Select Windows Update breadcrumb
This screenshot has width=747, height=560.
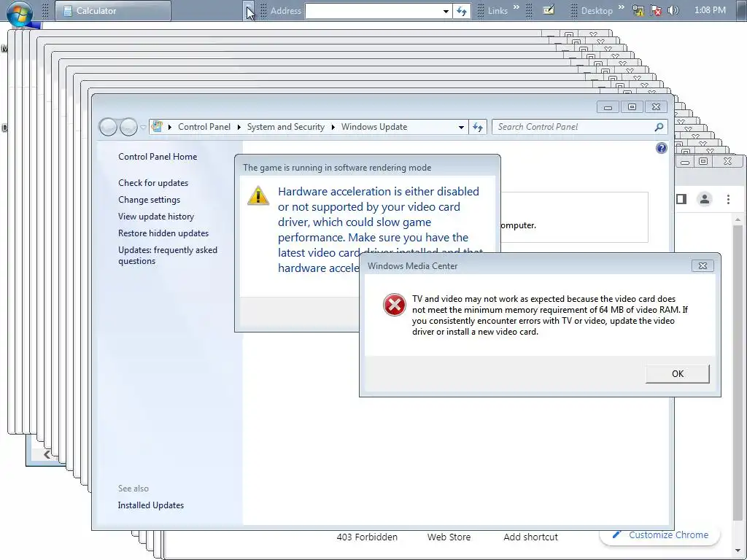(374, 127)
